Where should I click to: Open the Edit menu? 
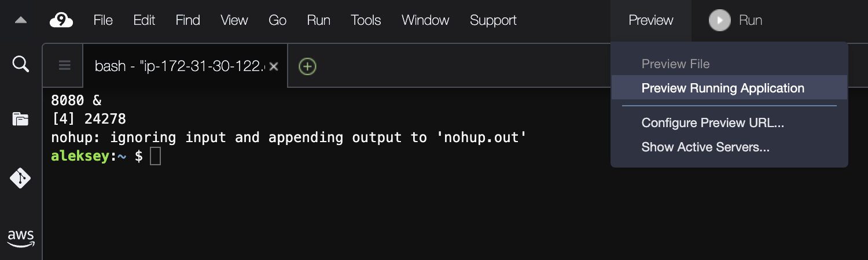tap(144, 20)
